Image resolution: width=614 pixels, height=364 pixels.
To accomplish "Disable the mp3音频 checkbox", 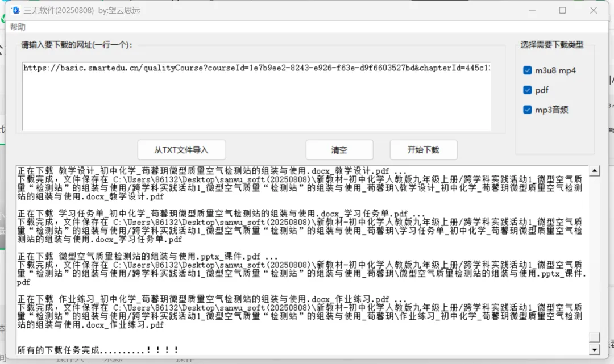I will pyautogui.click(x=527, y=110).
